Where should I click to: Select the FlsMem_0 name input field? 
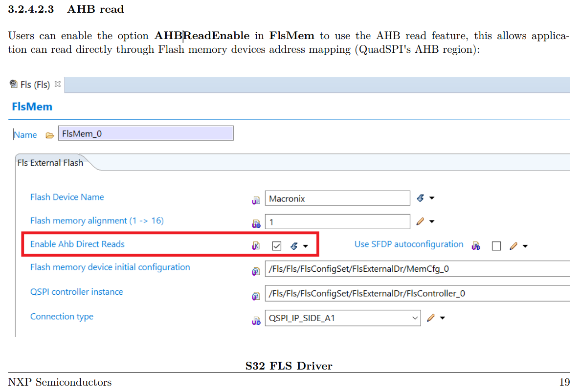pyautogui.click(x=146, y=132)
